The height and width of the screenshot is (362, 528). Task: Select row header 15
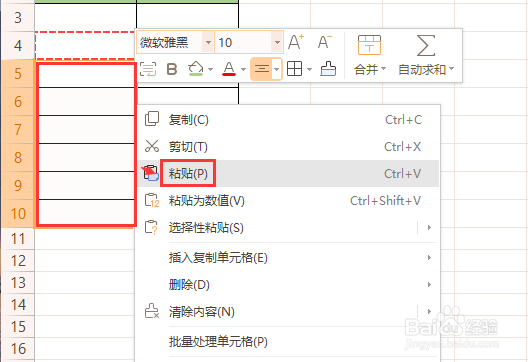[x=18, y=326]
